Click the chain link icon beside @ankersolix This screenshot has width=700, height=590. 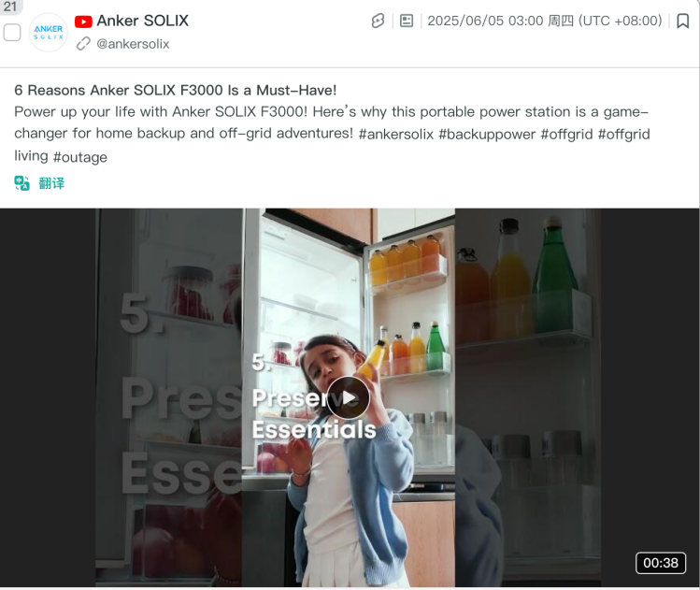(83, 44)
